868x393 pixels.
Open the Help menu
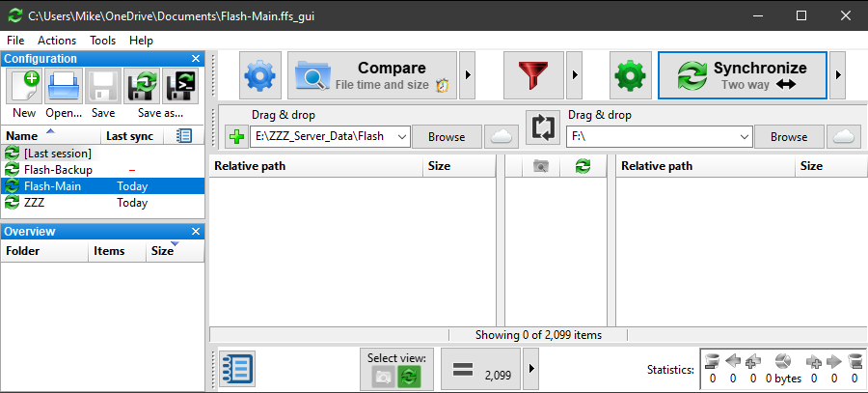(141, 41)
